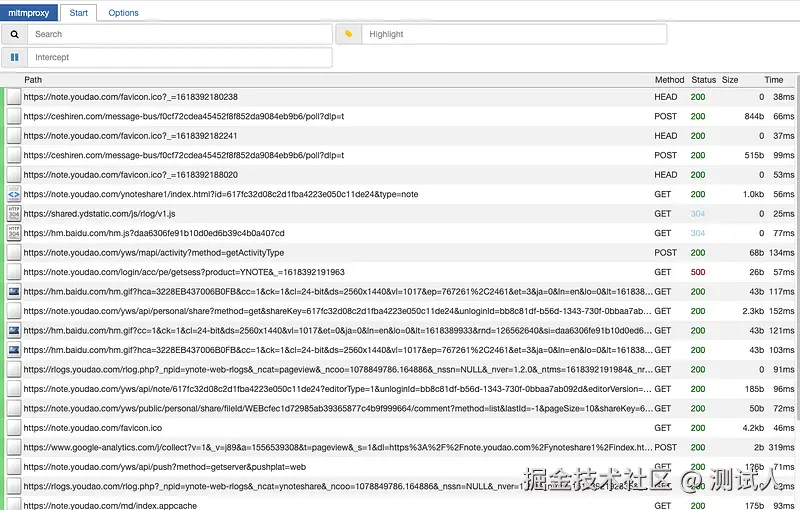
Task: Sort flows by the Time column header
Action: tap(773, 80)
